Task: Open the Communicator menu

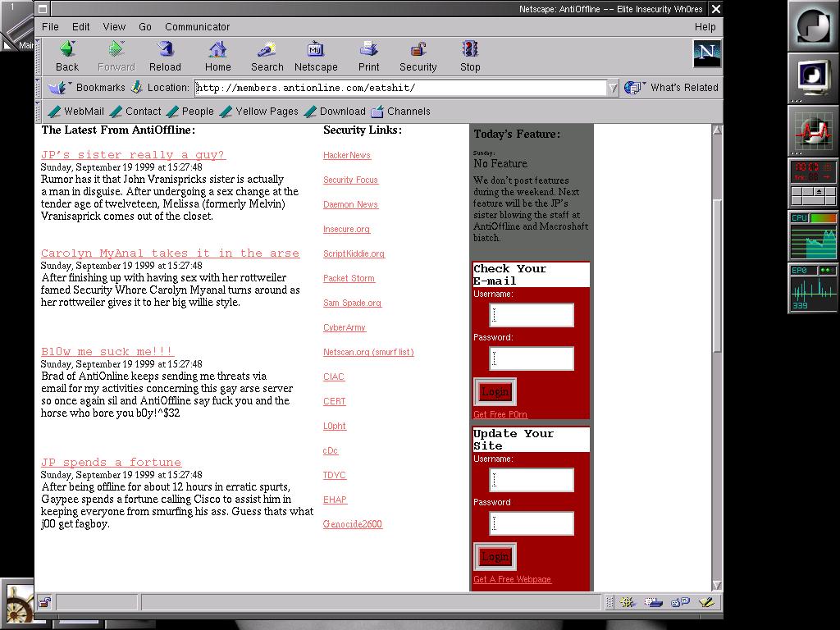Action: (197, 27)
